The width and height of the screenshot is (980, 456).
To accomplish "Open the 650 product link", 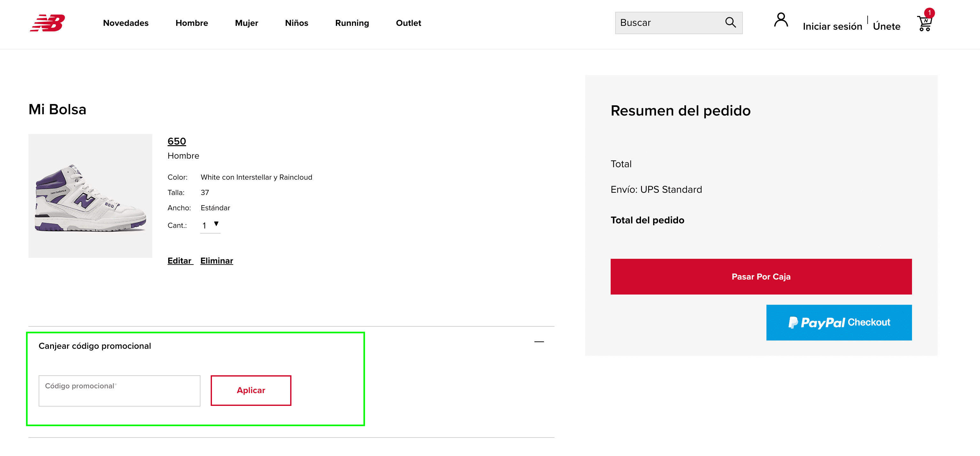I will pos(176,141).
